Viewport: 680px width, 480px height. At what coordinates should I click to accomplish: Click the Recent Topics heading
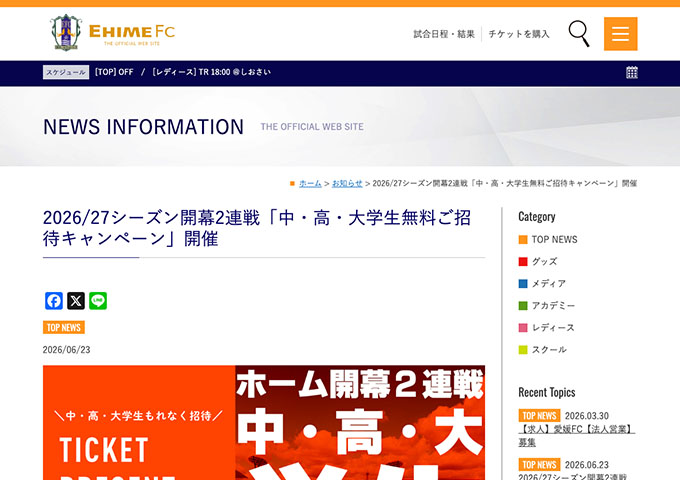[547, 392]
